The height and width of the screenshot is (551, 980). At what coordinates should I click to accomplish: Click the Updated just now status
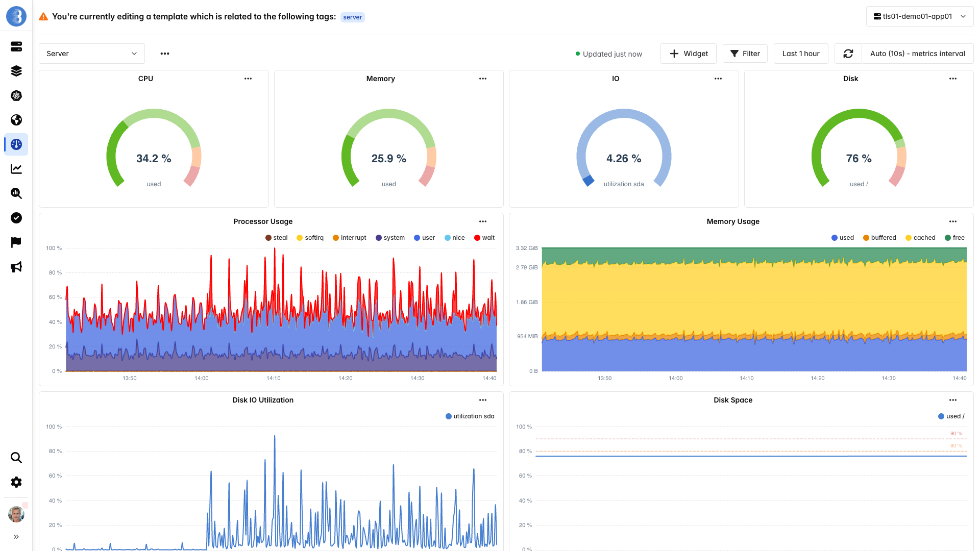pos(609,54)
